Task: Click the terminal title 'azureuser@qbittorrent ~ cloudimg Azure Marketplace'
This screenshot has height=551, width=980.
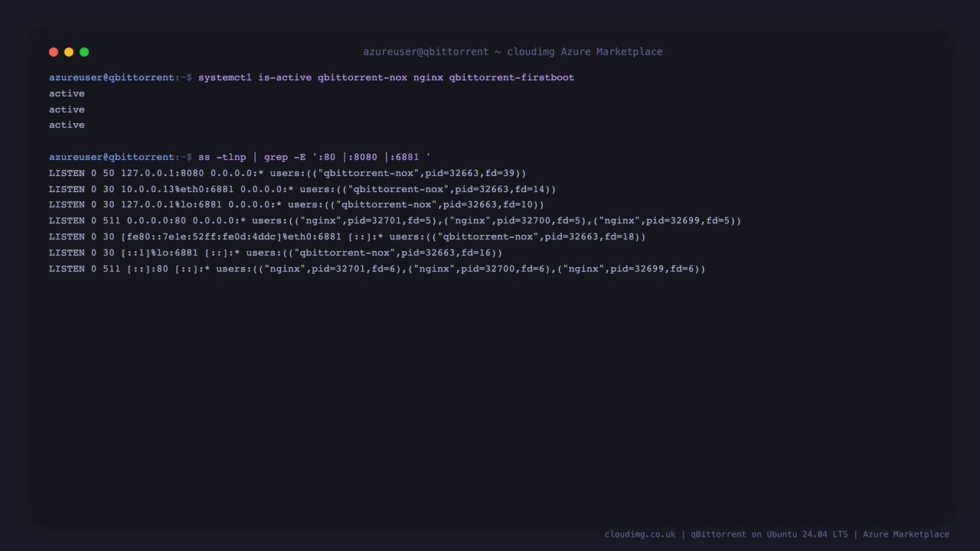Action: pos(513,52)
